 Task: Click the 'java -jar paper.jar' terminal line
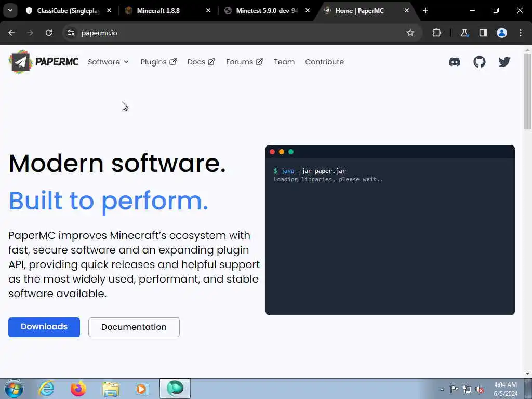(310, 171)
